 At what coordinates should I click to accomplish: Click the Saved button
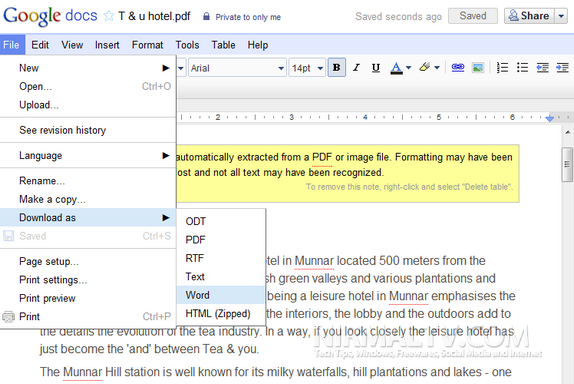[473, 16]
